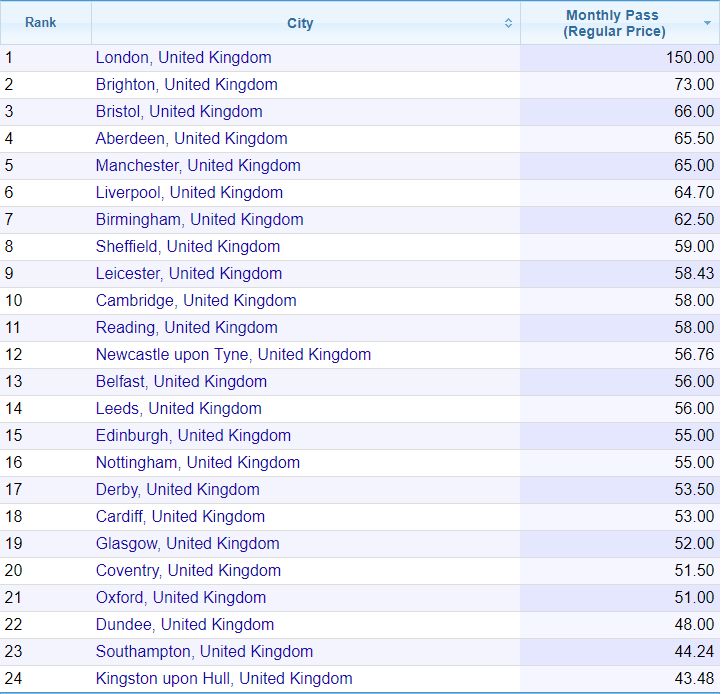Open Brighton, United Kingdom link

click(x=187, y=85)
